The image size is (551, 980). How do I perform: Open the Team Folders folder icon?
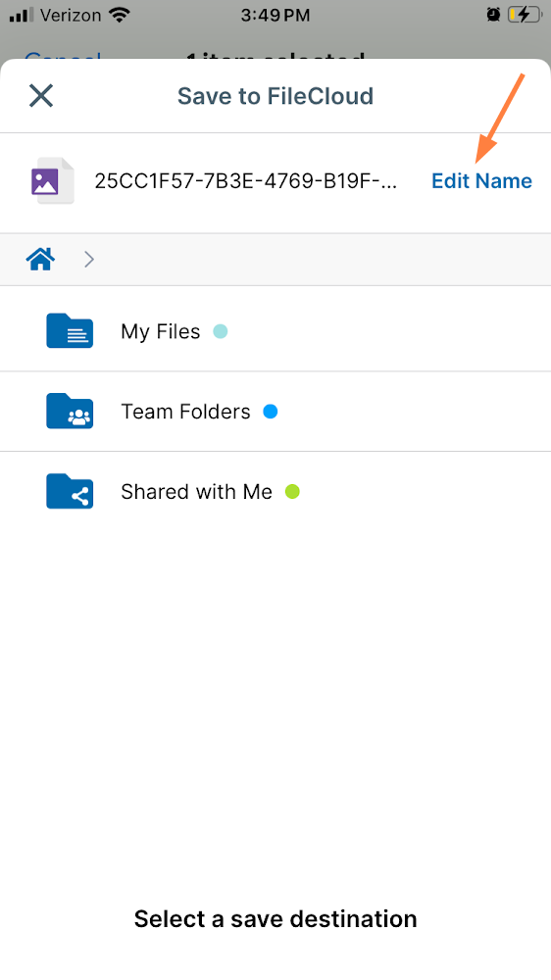(x=70, y=411)
